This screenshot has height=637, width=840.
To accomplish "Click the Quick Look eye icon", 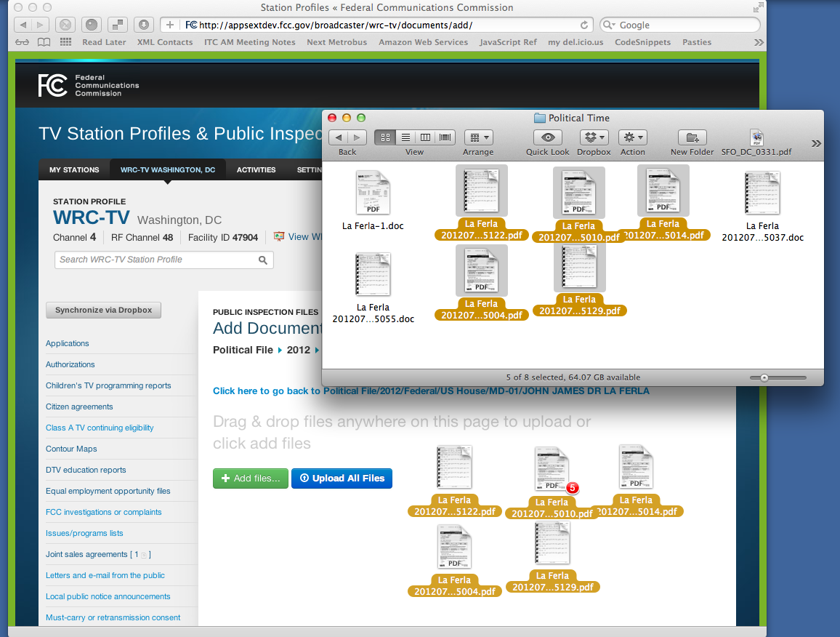I will [x=547, y=138].
